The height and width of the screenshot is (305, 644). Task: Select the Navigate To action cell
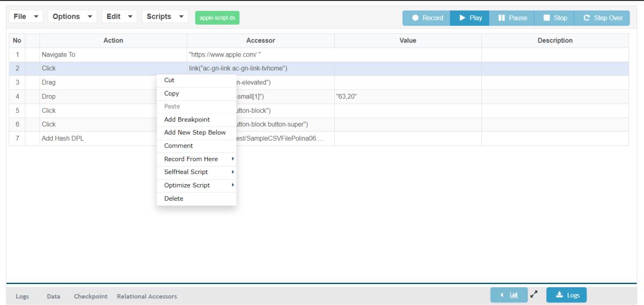point(113,55)
